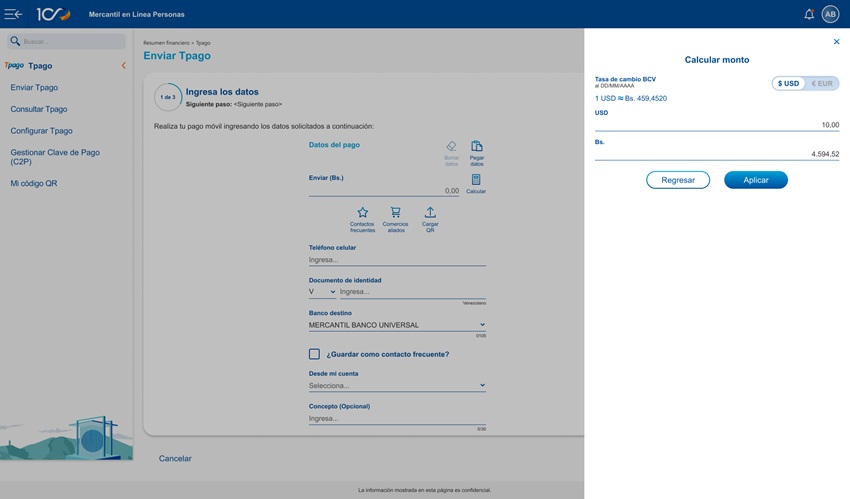Click the Datos del pago heading
This screenshot has height=499, width=850.
[334, 145]
